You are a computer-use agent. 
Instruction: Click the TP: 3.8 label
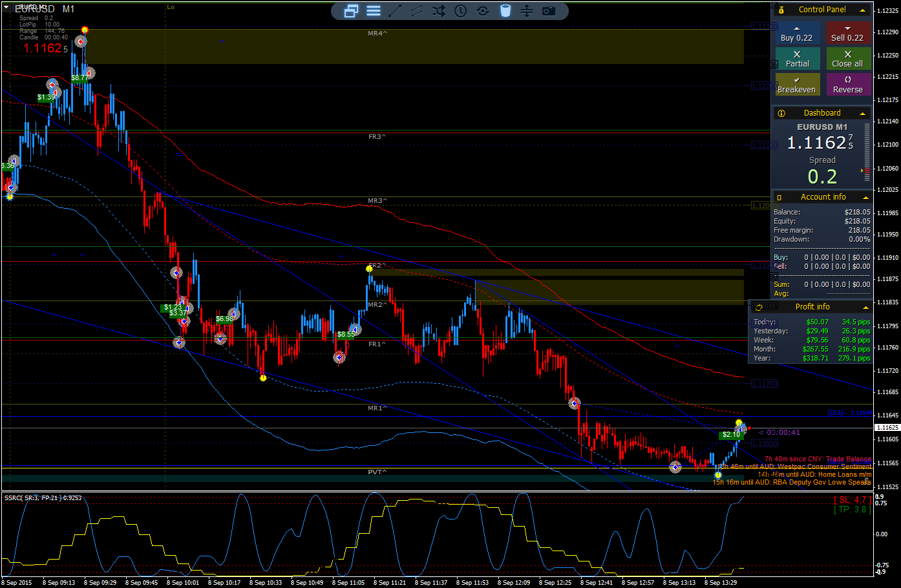click(x=852, y=509)
